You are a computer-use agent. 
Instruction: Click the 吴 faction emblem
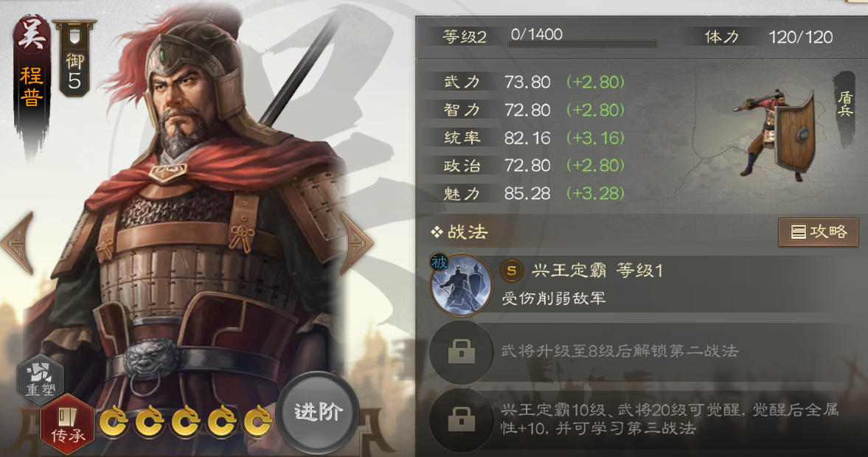(x=32, y=35)
